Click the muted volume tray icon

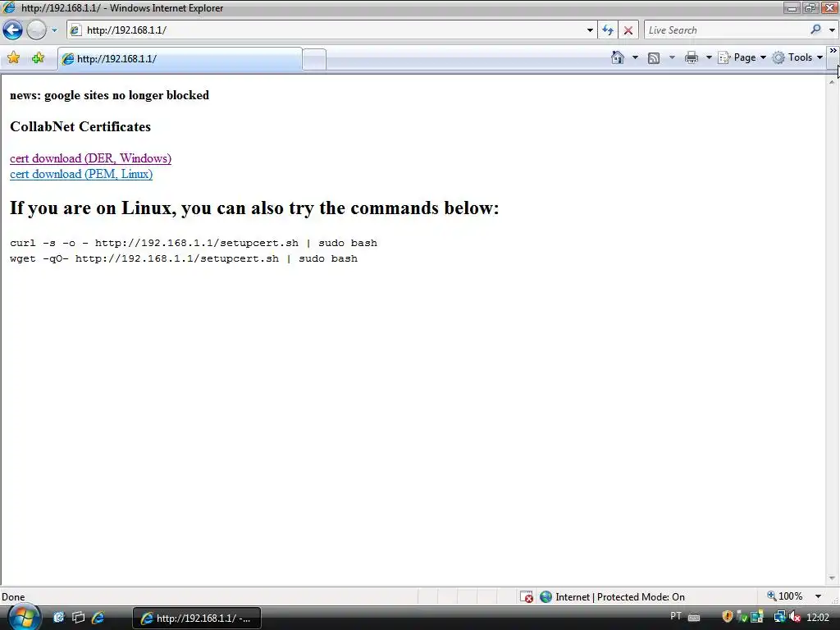795,617
